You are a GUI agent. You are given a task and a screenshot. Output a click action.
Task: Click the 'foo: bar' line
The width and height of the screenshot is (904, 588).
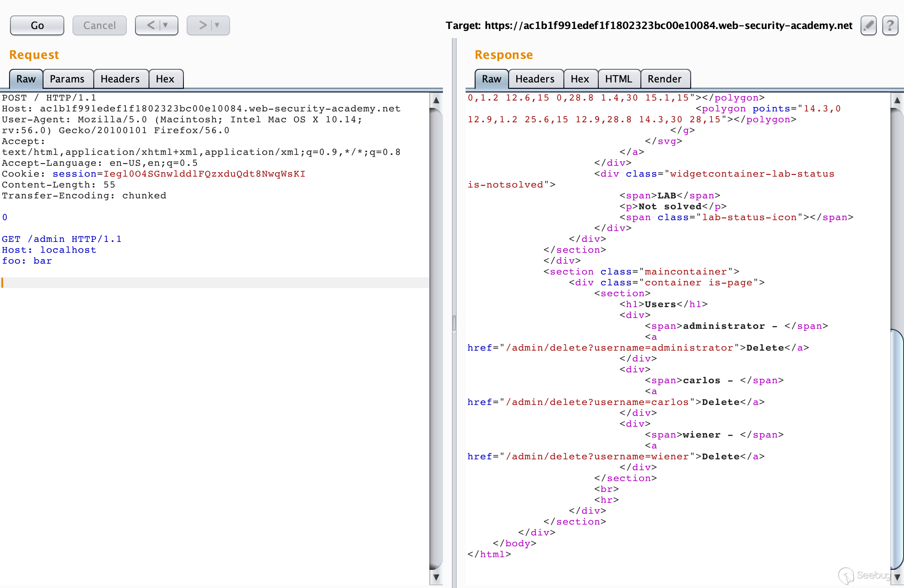[27, 261]
